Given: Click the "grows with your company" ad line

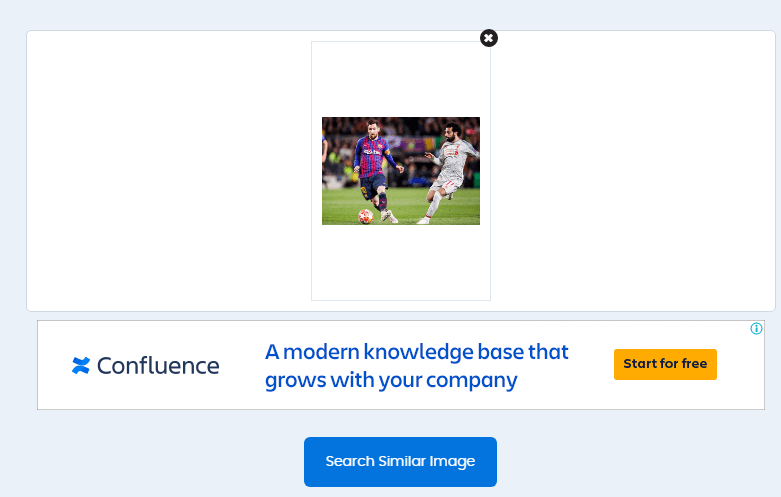Looking at the screenshot, I should (x=391, y=380).
